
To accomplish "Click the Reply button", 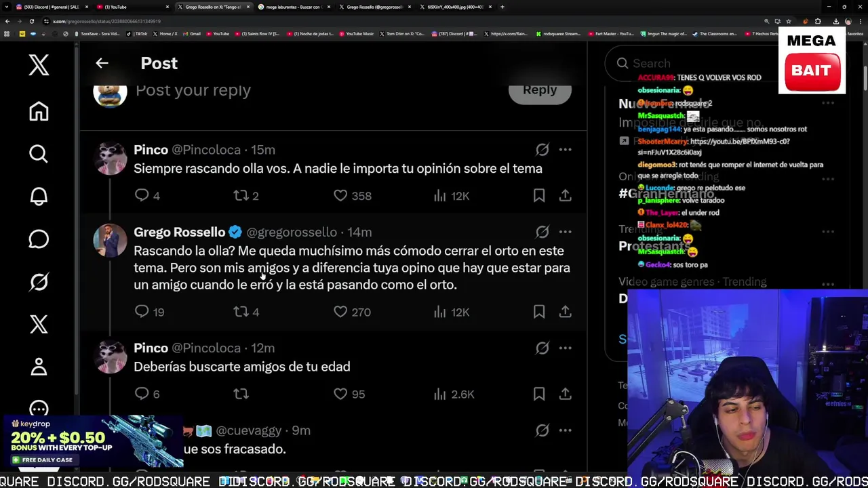I will 540,91.
